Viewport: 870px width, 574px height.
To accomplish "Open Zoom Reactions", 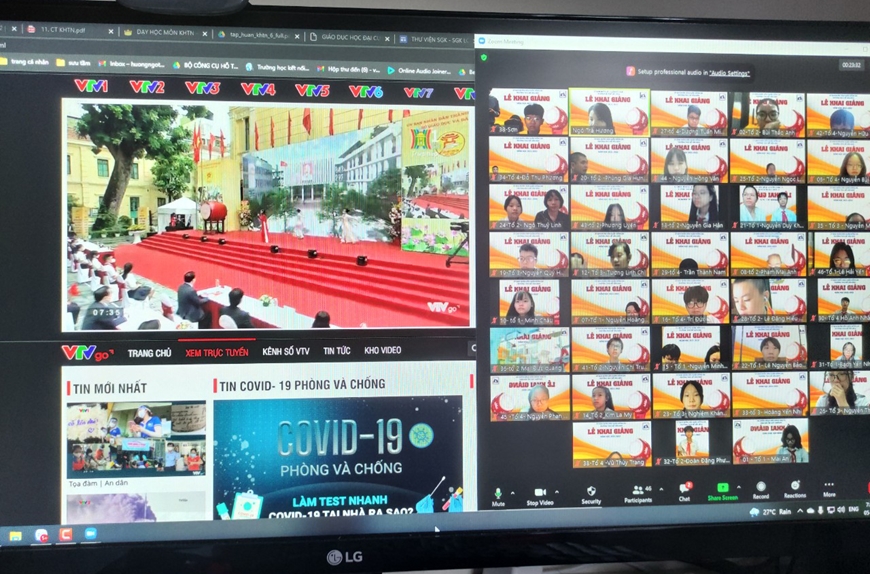I will (x=795, y=489).
